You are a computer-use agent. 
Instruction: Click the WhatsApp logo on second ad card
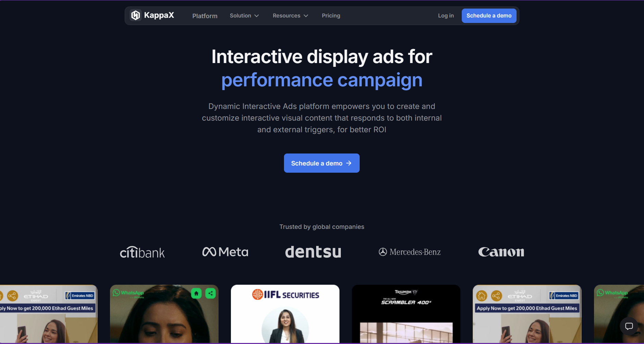coord(128,293)
